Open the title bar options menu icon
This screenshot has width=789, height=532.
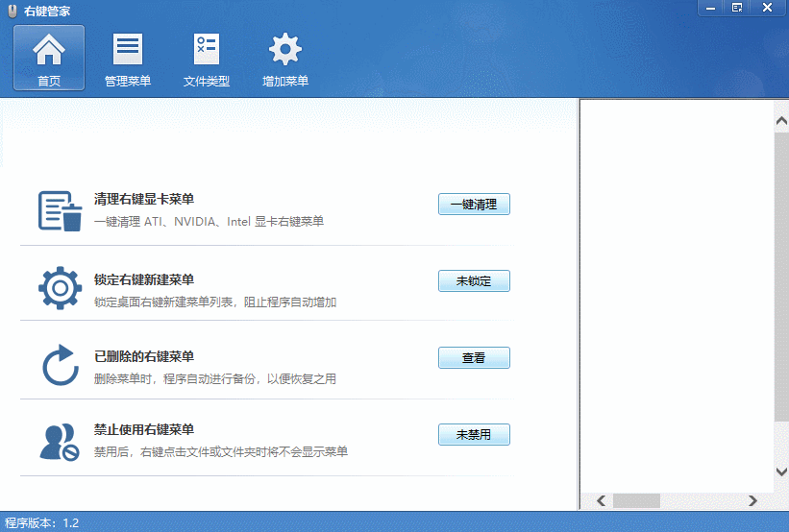tap(737, 8)
